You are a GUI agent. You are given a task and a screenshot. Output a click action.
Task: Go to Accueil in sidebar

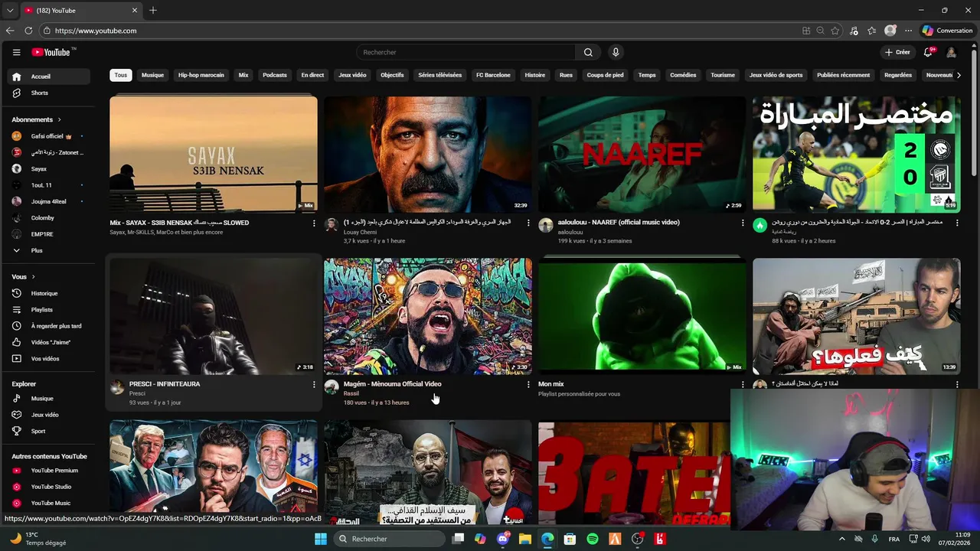click(x=47, y=77)
